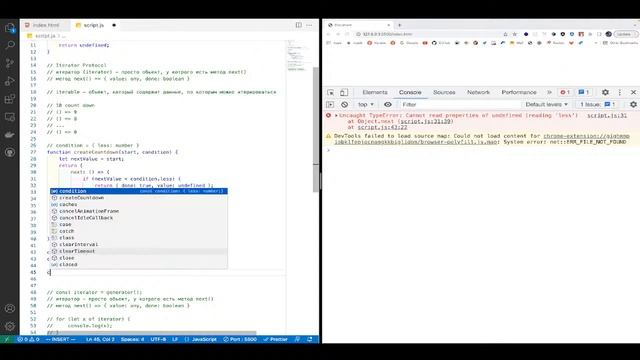The width and height of the screenshot is (640, 360).
Task: Click the remote window indicator in status bar
Action: click(x=6, y=339)
